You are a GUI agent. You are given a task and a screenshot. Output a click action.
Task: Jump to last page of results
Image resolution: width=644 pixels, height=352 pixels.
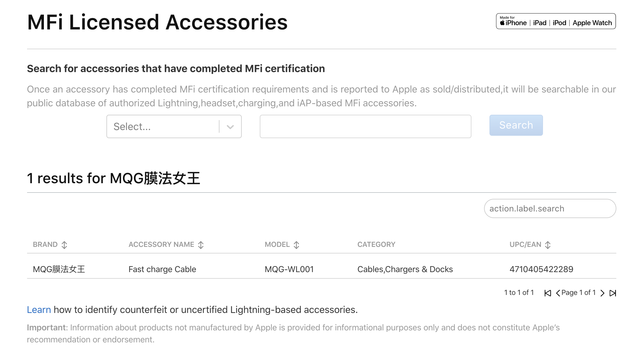pyautogui.click(x=613, y=293)
